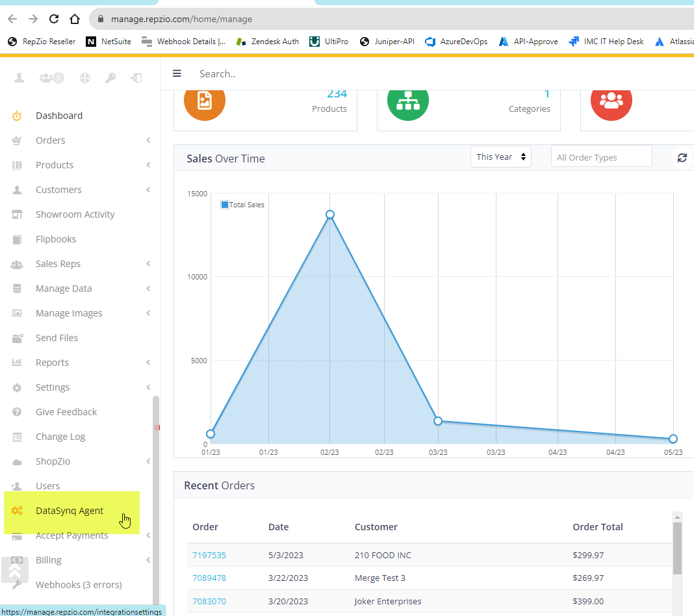The width and height of the screenshot is (694, 616).
Task: Click the chart data point at 03/23
Action: (438, 421)
